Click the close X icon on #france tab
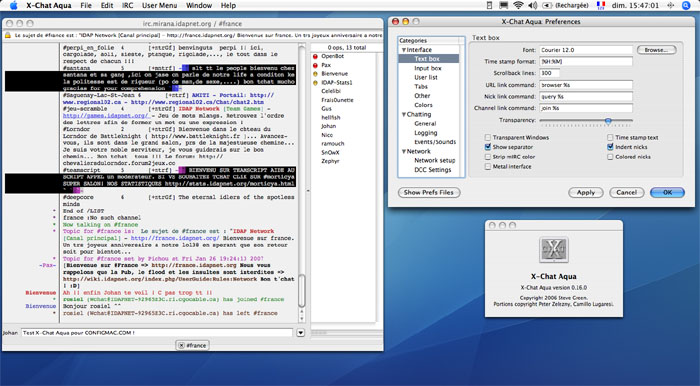The height and width of the screenshot is (386, 700). [x=181, y=345]
